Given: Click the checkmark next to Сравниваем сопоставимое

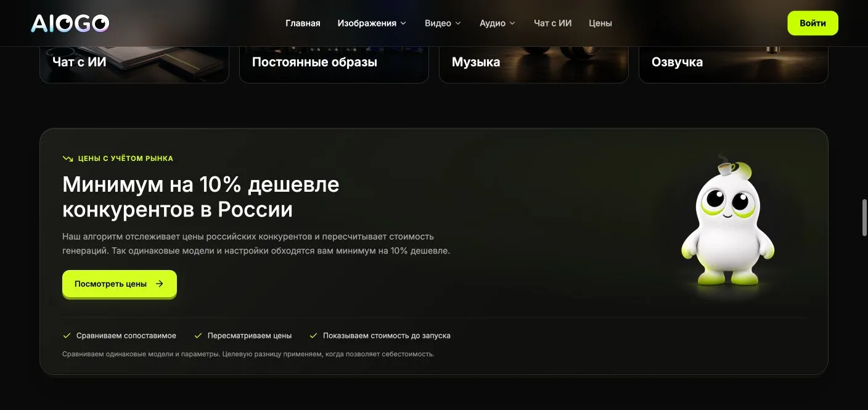Looking at the screenshot, I should (x=67, y=336).
